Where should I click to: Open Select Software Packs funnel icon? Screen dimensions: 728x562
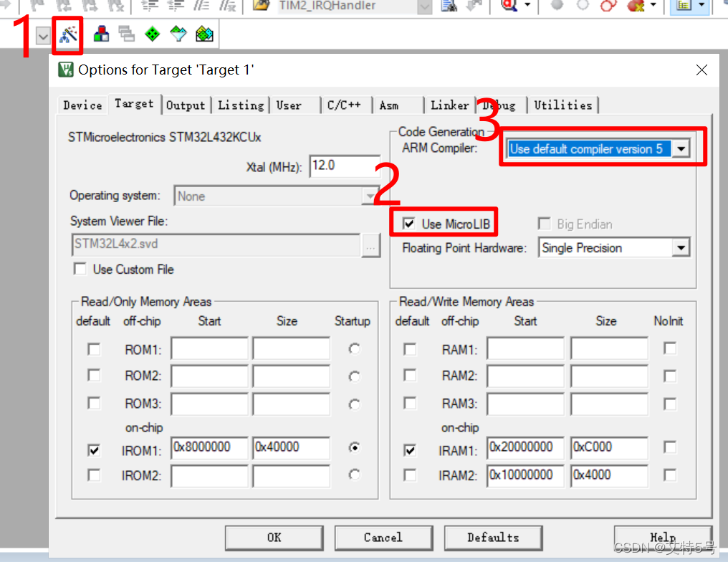pos(178,34)
